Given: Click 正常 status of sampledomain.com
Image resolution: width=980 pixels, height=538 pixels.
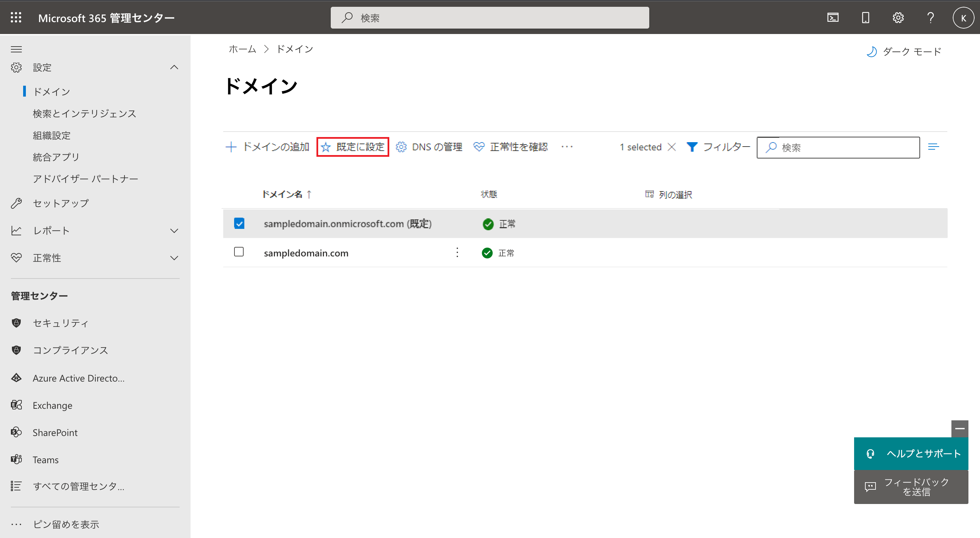Looking at the screenshot, I should coord(497,253).
